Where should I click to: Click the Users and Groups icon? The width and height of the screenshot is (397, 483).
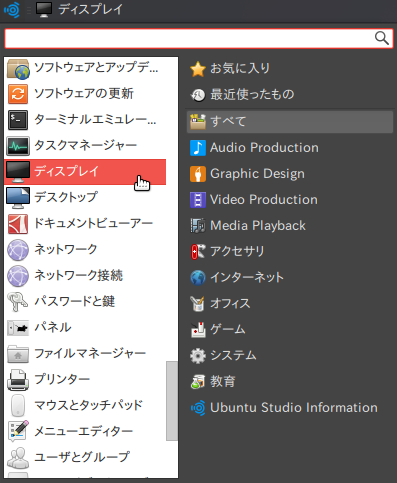pos(18,458)
